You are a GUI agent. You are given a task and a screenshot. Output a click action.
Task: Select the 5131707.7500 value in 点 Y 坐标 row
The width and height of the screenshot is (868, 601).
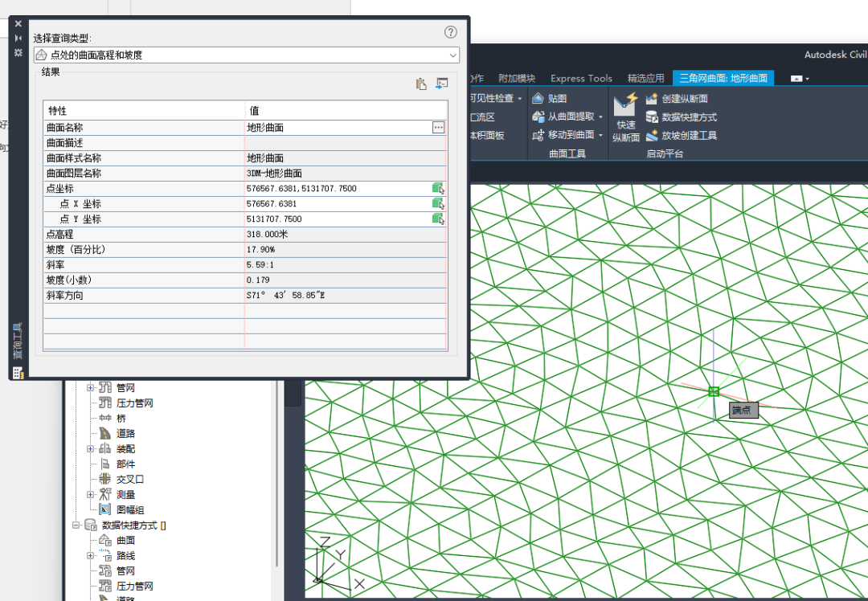[x=274, y=219]
